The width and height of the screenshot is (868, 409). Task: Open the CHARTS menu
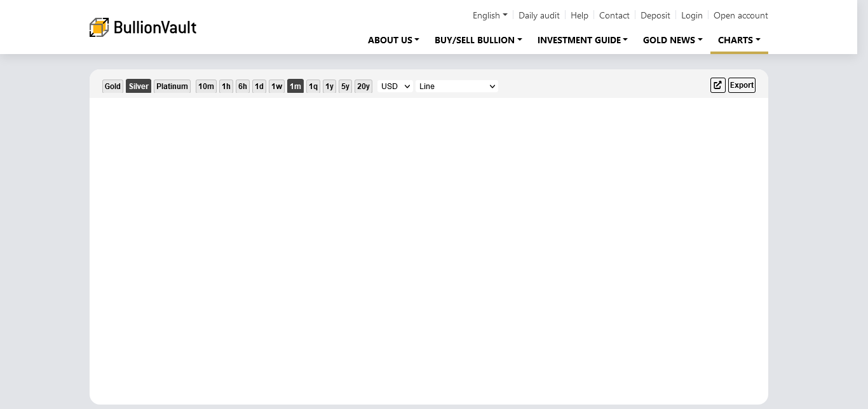(739, 40)
